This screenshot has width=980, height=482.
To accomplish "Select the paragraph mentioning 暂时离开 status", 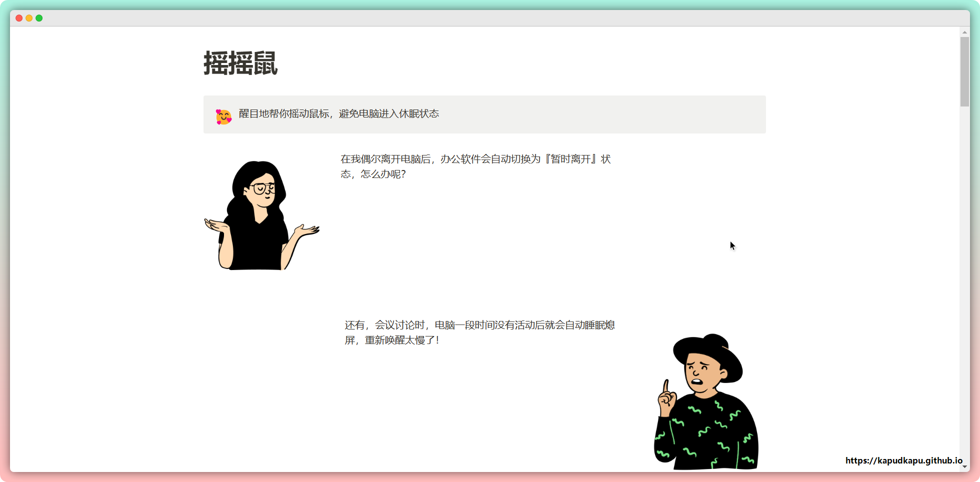I will click(x=475, y=166).
